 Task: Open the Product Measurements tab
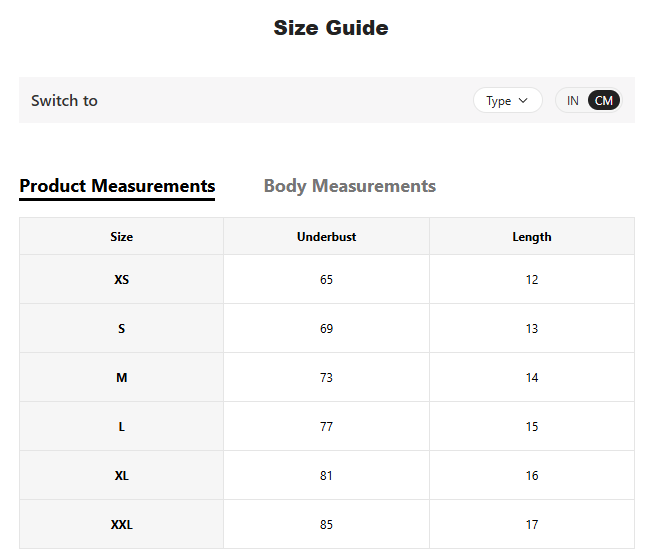coord(117,186)
